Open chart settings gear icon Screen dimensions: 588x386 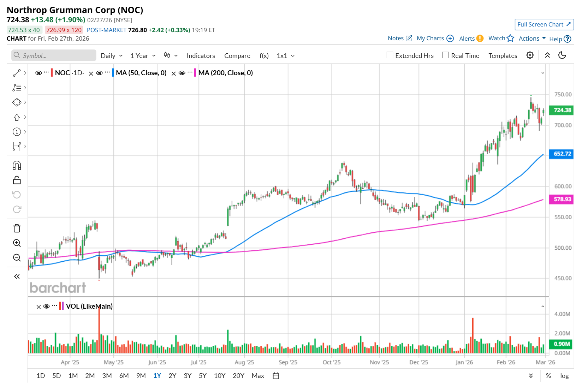530,55
